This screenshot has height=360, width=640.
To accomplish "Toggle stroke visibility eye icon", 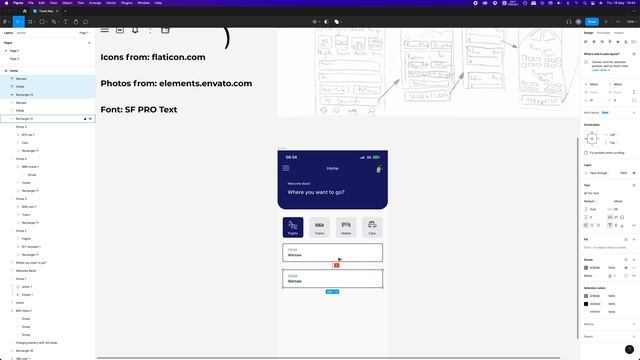I will [x=626, y=268].
